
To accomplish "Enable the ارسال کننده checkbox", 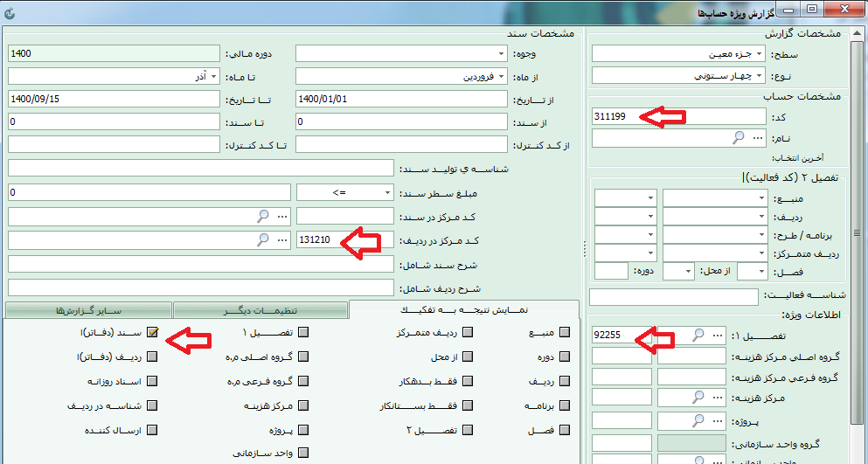I will (152, 430).
